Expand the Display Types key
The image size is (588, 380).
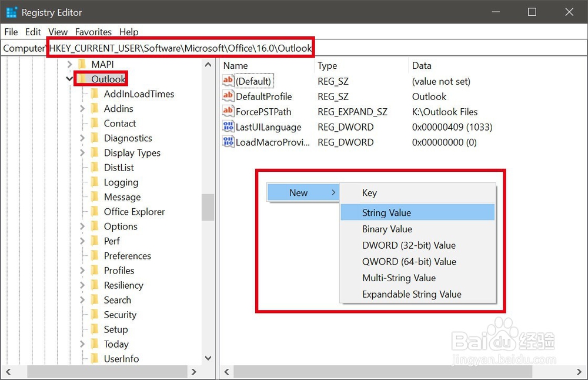pos(82,153)
